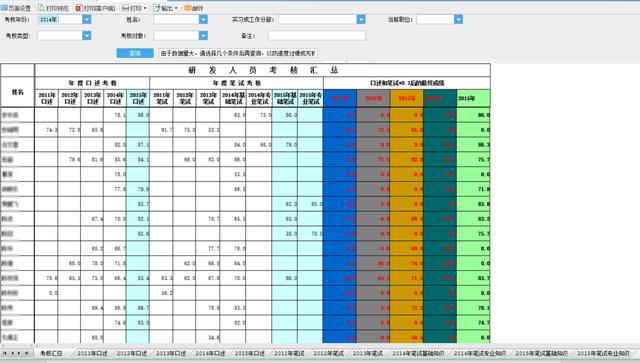Image resolution: width=640 pixels, height=363 pixels.
Task: Expand the 考核类型 type dropdown
Action: point(87,36)
